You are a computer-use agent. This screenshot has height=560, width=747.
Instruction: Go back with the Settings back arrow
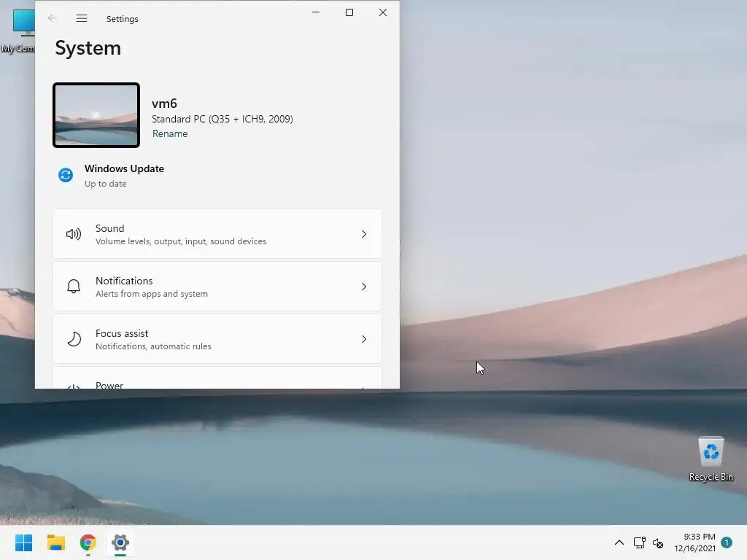point(53,18)
